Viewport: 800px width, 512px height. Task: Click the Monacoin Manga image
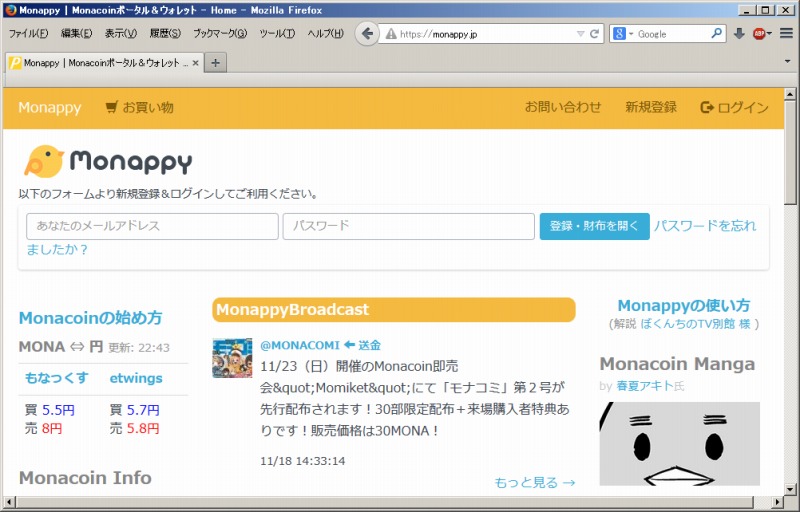(679, 444)
